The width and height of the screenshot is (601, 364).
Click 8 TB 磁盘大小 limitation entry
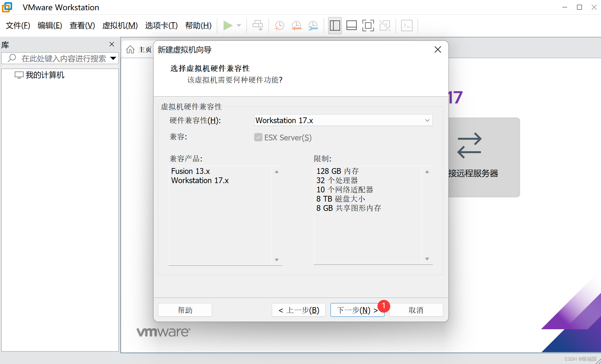[x=341, y=199]
